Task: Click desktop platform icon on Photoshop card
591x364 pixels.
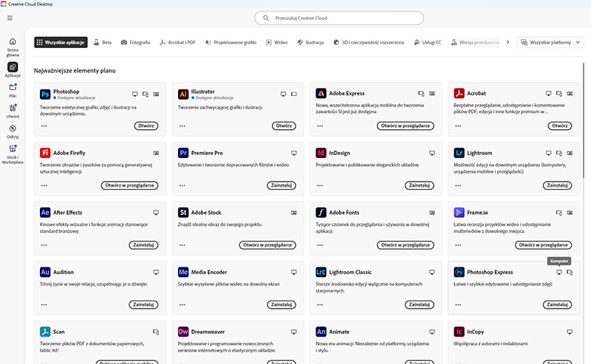Action: tap(135, 94)
